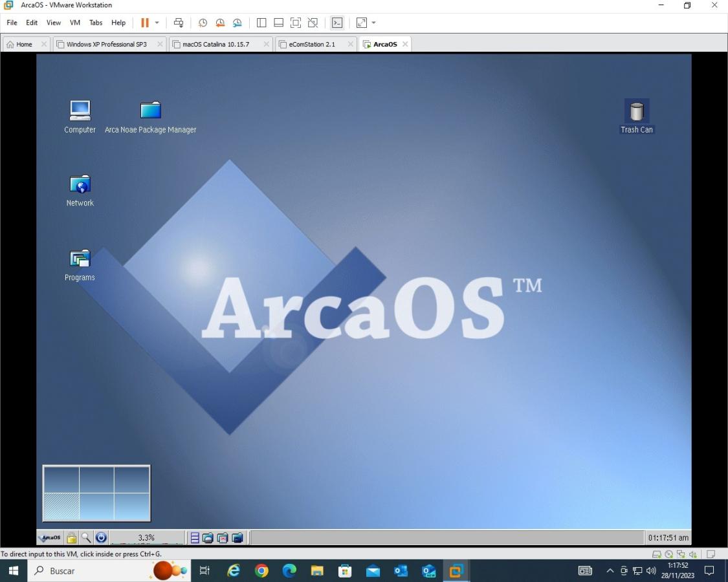Viewport: 728px width, 582px height.
Task: Expand the stretch guest dropdown arrow
Action: (x=374, y=23)
